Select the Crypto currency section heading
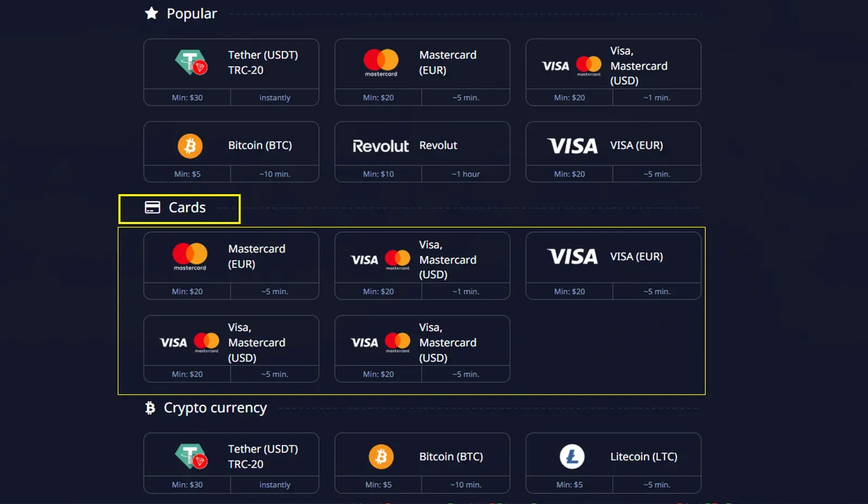This screenshot has width=868, height=504. 215,408
